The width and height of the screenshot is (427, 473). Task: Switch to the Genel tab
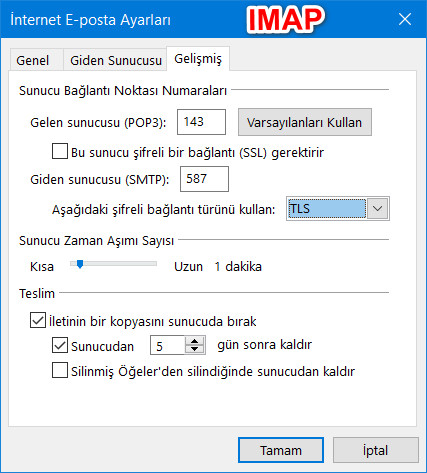(x=35, y=60)
